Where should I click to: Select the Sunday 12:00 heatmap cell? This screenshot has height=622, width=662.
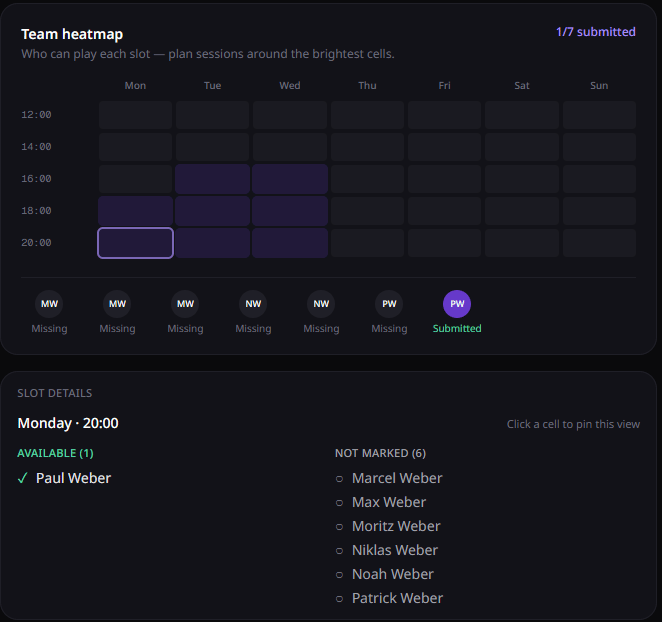pos(599,115)
